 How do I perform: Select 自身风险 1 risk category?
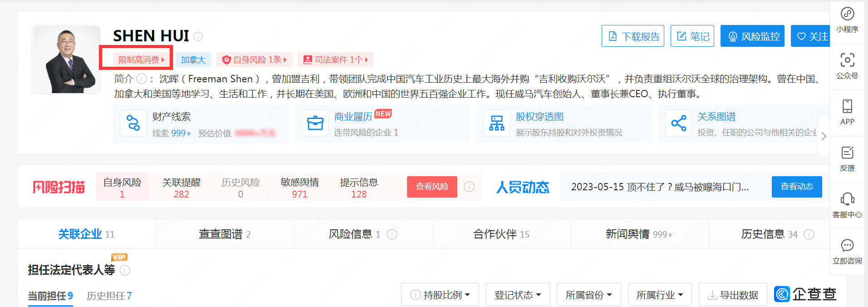pos(122,188)
